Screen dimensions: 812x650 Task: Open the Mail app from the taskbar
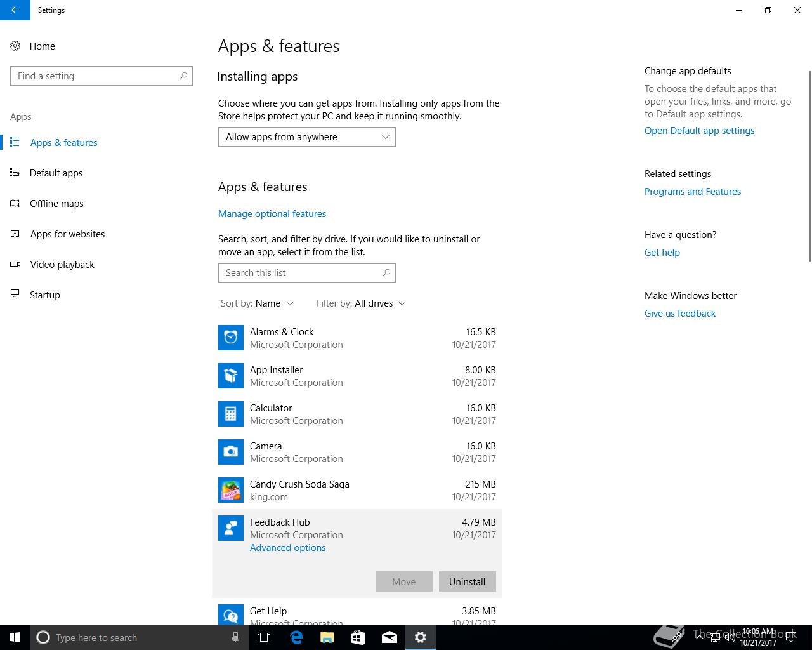coord(389,637)
